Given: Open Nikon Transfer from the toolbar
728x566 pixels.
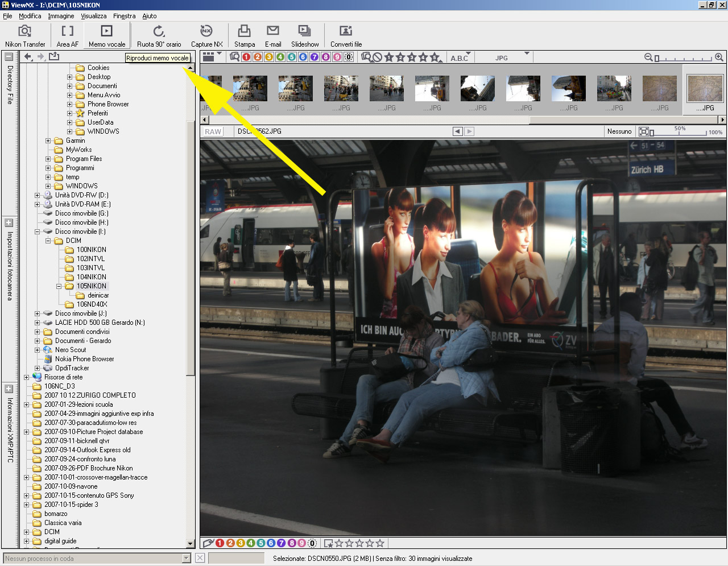Looking at the screenshot, I should tap(25, 36).
